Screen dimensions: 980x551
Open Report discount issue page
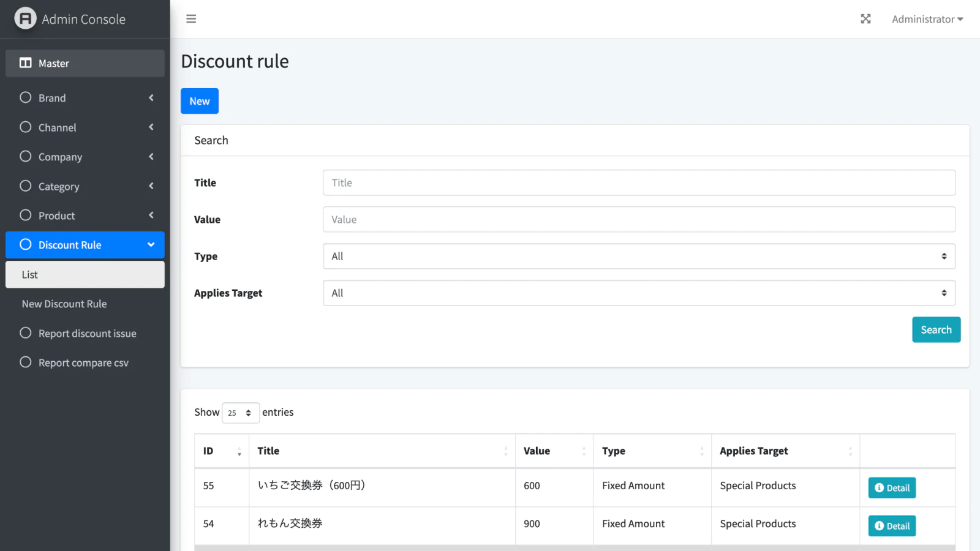pos(85,333)
